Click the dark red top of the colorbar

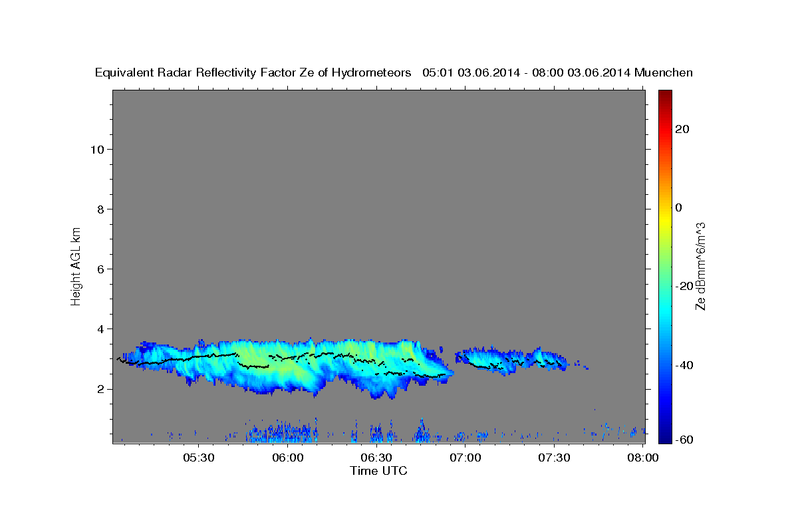(x=665, y=94)
